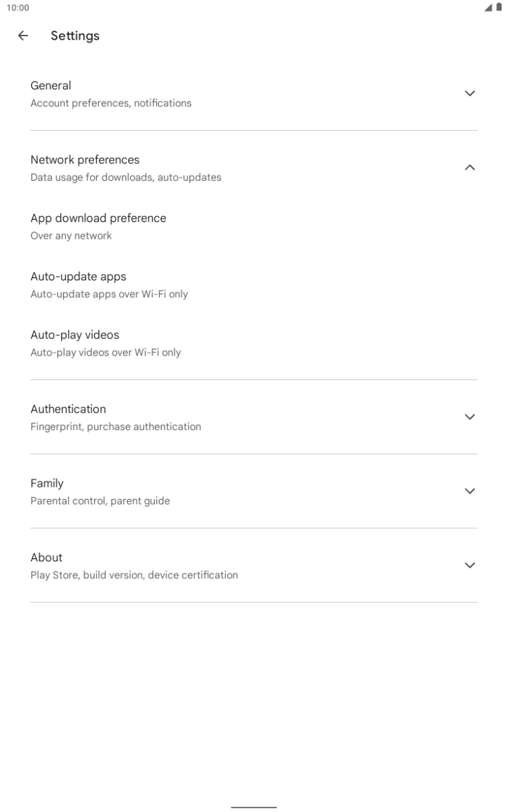This screenshot has width=508, height=812.
Task: Click the chevron next to About
Action: click(x=469, y=565)
